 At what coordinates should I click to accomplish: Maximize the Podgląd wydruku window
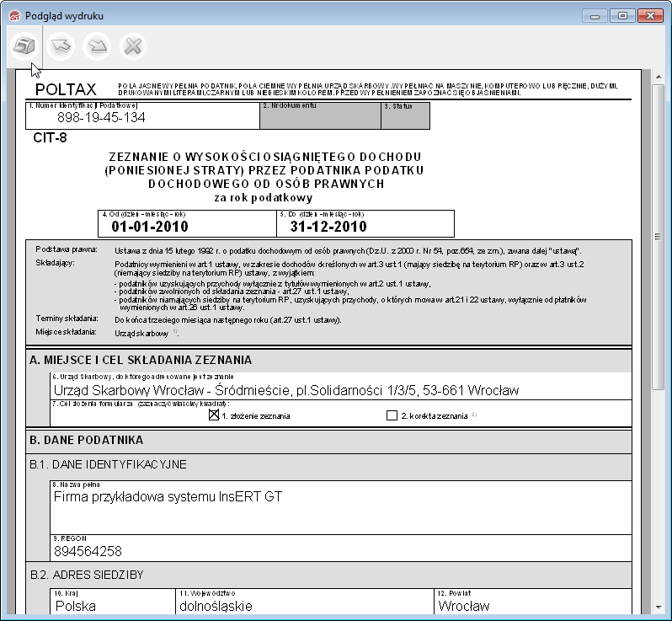click(x=622, y=15)
